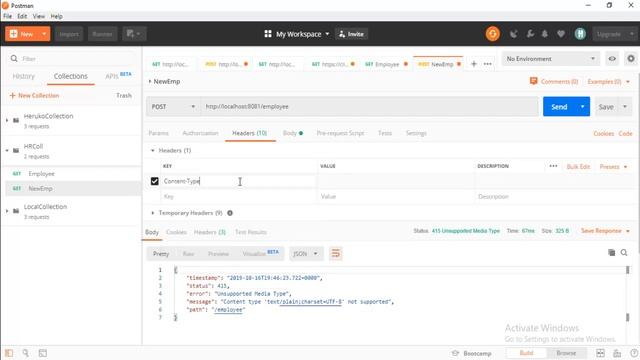Click New Collection link
640x360 pixels.
coord(34,96)
